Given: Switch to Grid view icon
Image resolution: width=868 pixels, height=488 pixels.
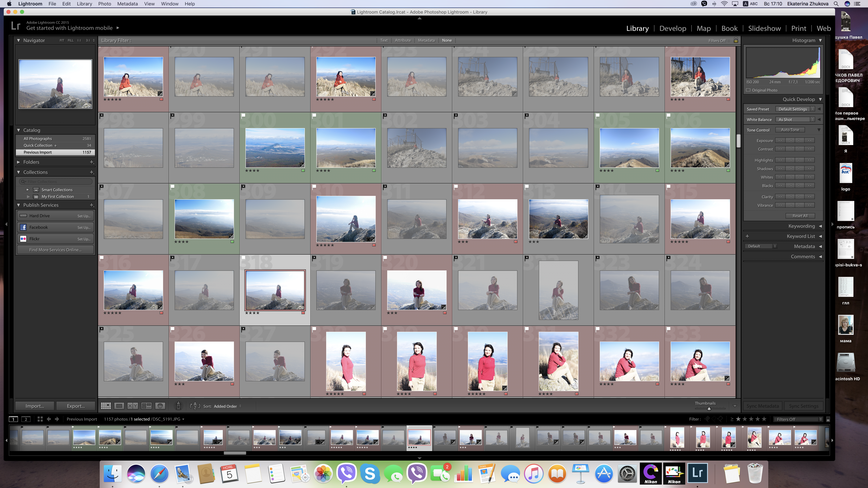Looking at the screenshot, I should point(106,406).
